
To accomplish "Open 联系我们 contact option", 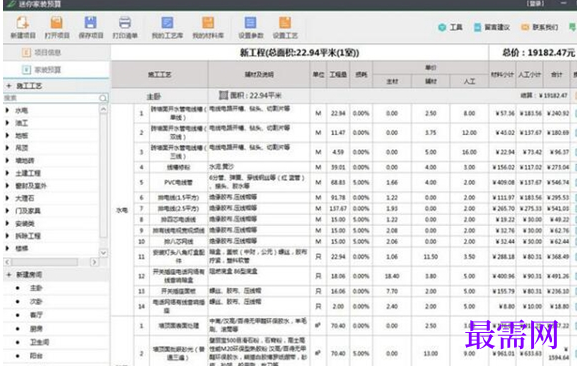I will [540, 27].
